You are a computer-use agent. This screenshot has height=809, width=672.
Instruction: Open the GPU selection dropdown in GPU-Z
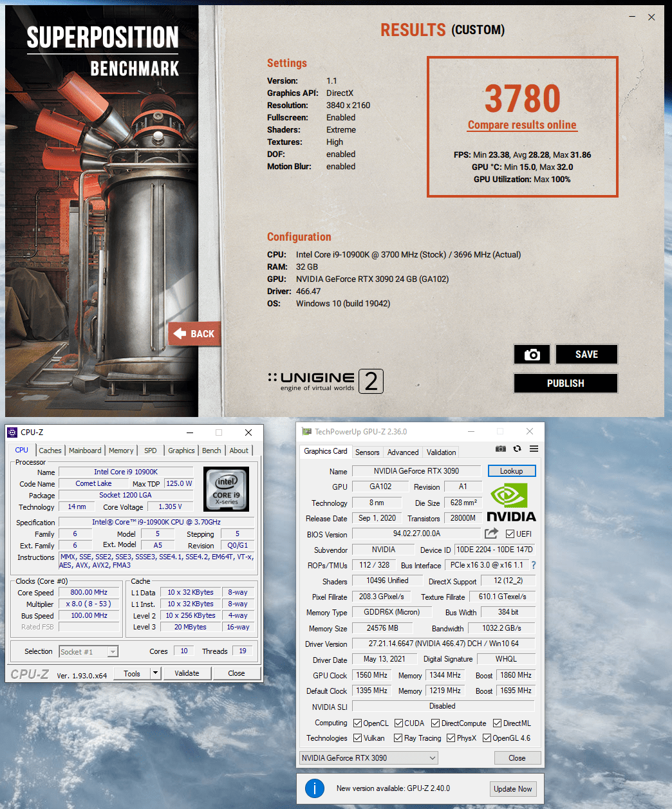[369, 758]
